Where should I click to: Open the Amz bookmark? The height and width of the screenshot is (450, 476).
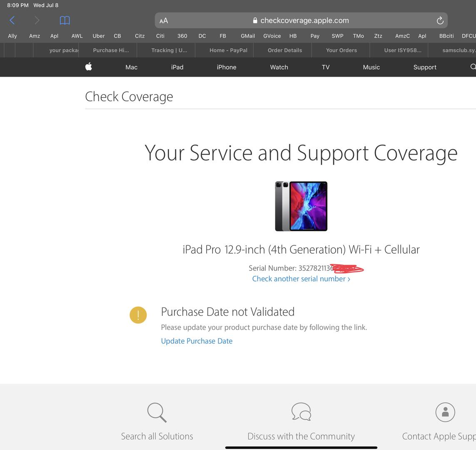pos(35,36)
